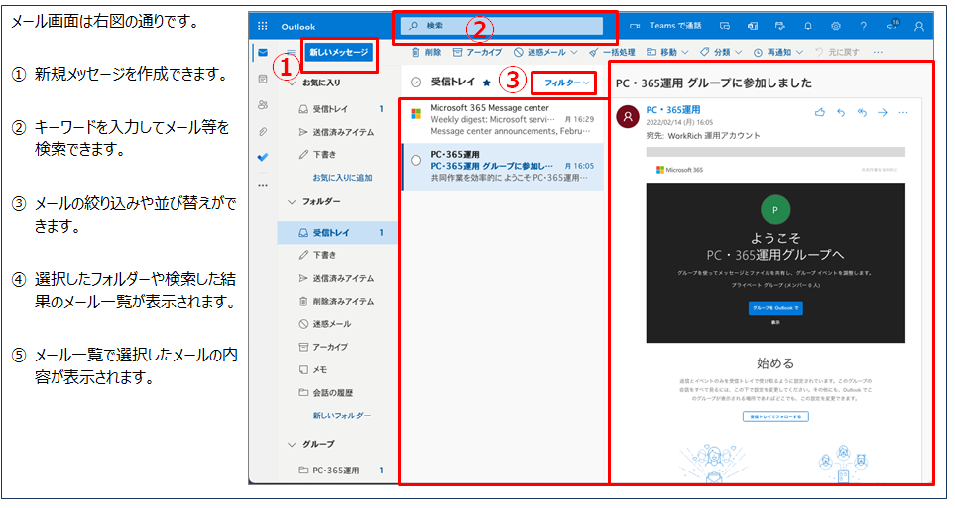Open the account profile icon
This screenshot has width=955, height=508.
(919, 26)
